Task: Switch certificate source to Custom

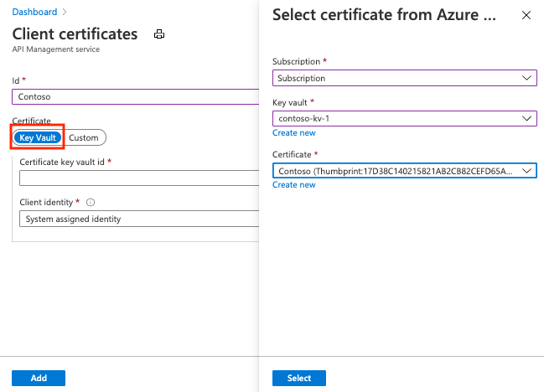Action: click(x=84, y=137)
